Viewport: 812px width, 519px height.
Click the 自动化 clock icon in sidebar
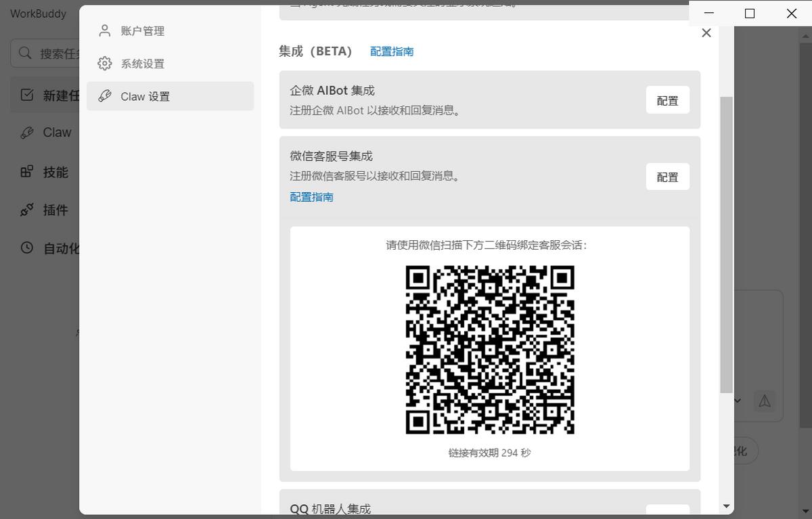pos(27,248)
